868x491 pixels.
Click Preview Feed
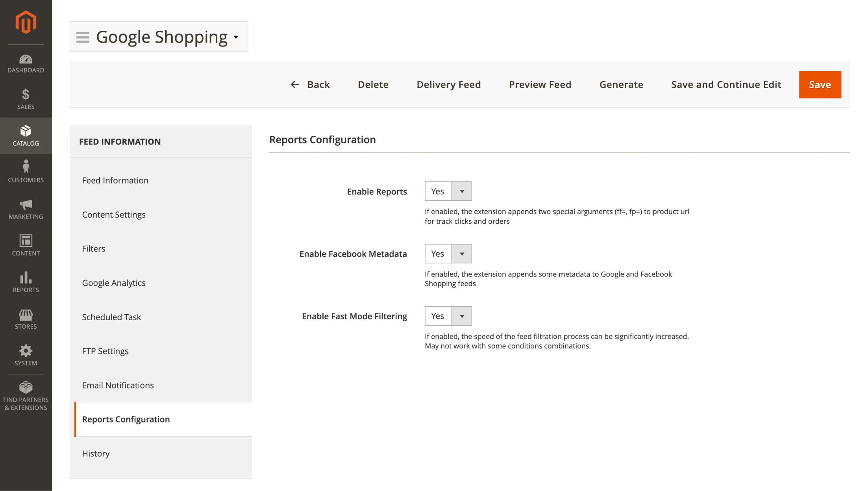pos(540,84)
